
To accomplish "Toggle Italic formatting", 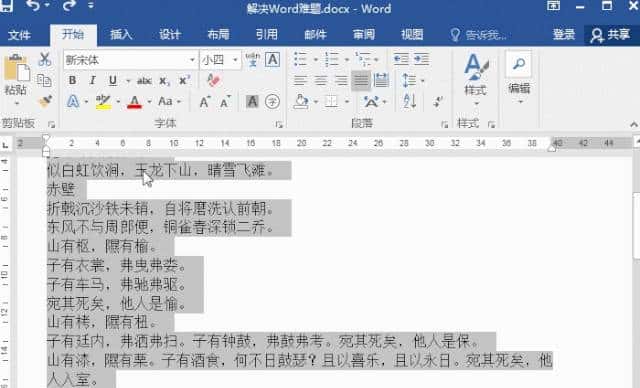I will pos(92,80).
